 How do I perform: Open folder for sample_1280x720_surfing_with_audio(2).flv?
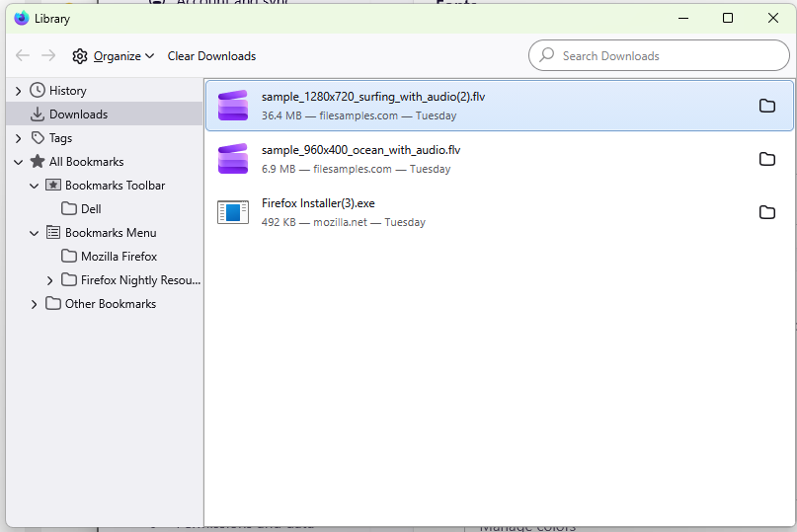pyautogui.click(x=767, y=106)
